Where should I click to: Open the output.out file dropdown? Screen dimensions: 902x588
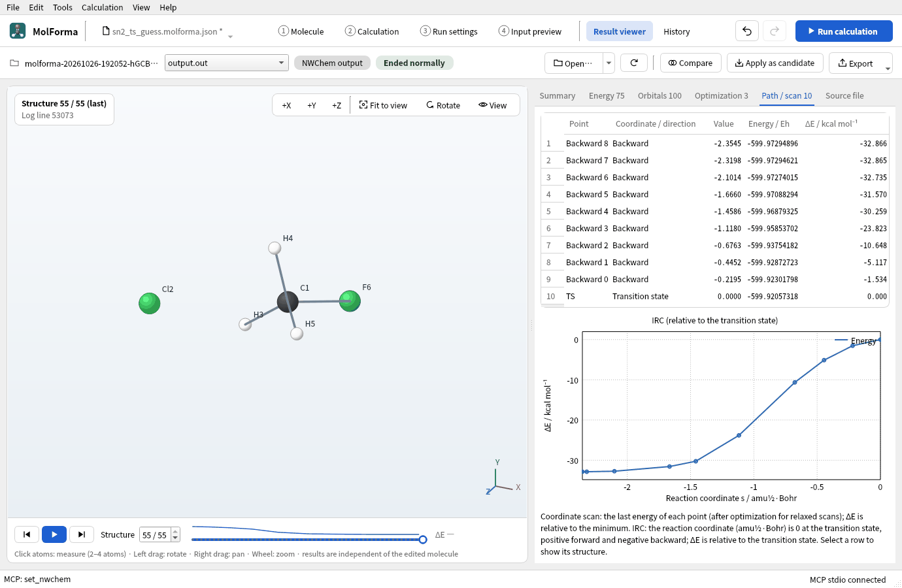tap(226, 63)
